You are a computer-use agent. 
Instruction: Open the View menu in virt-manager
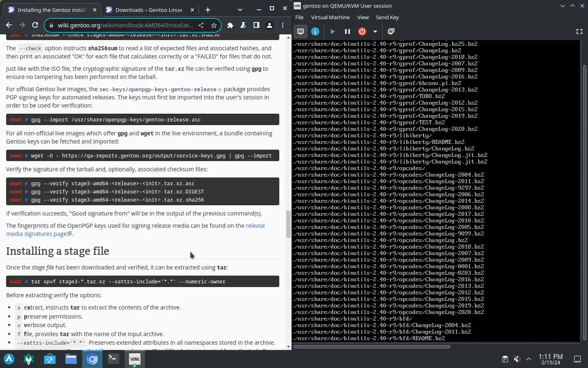point(363,17)
